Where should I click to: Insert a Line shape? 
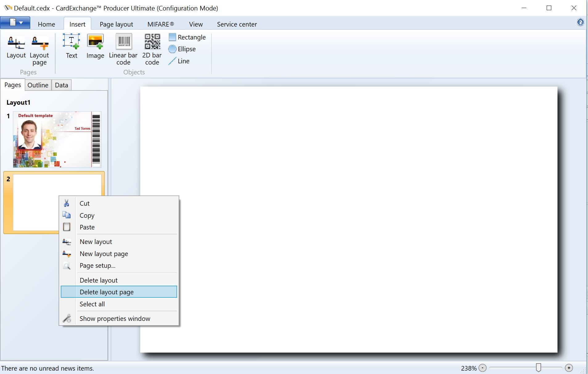pos(179,61)
